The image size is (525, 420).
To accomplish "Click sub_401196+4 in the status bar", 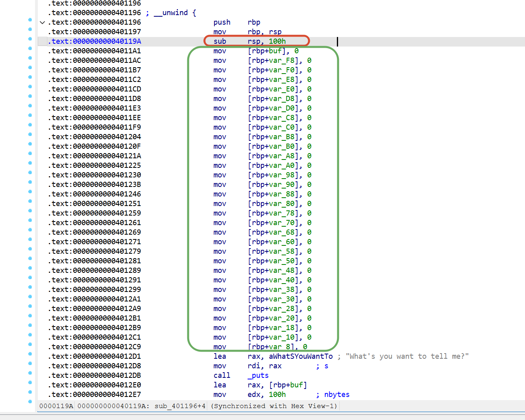I will [x=180, y=406].
